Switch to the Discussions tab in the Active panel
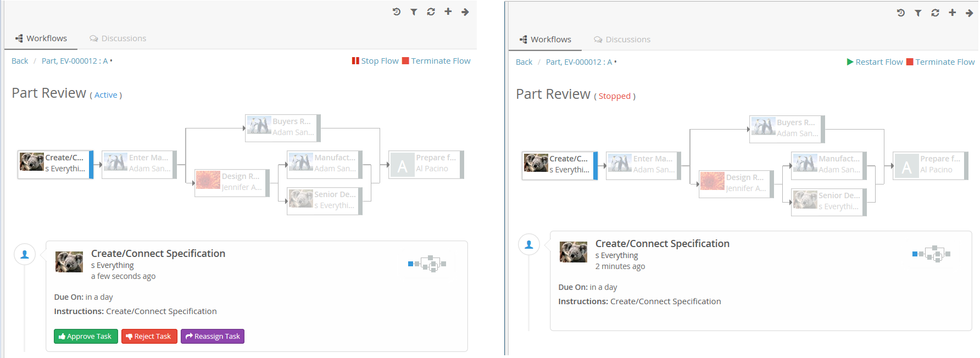 118,38
